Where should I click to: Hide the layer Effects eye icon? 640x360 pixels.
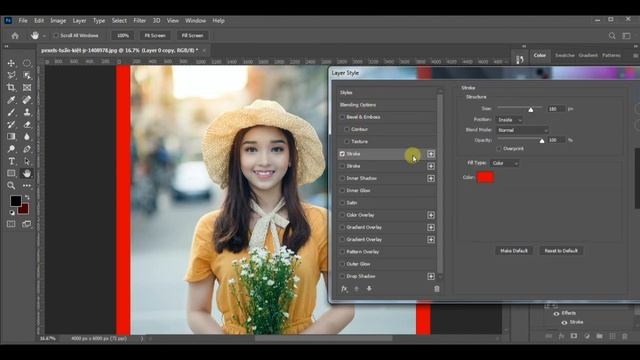tap(556, 313)
